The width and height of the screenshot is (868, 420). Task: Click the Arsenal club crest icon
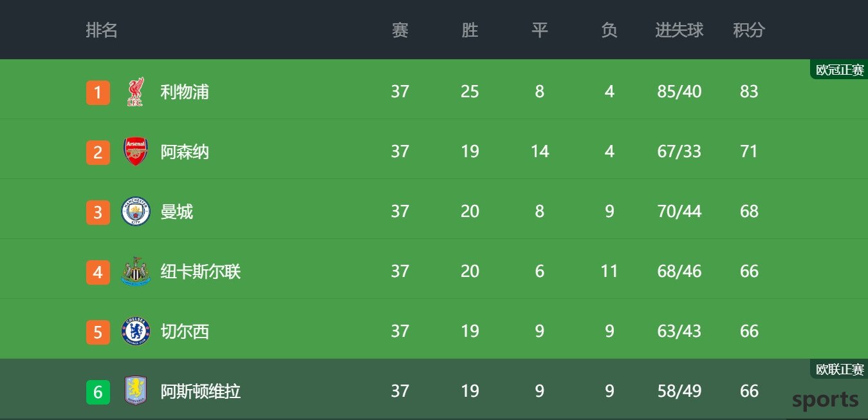[x=136, y=151]
